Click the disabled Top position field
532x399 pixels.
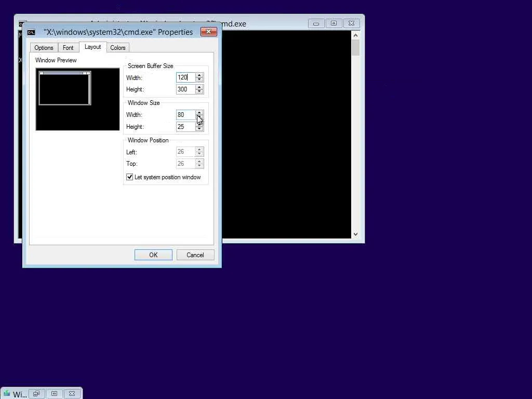pyautogui.click(x=185, y=164)
